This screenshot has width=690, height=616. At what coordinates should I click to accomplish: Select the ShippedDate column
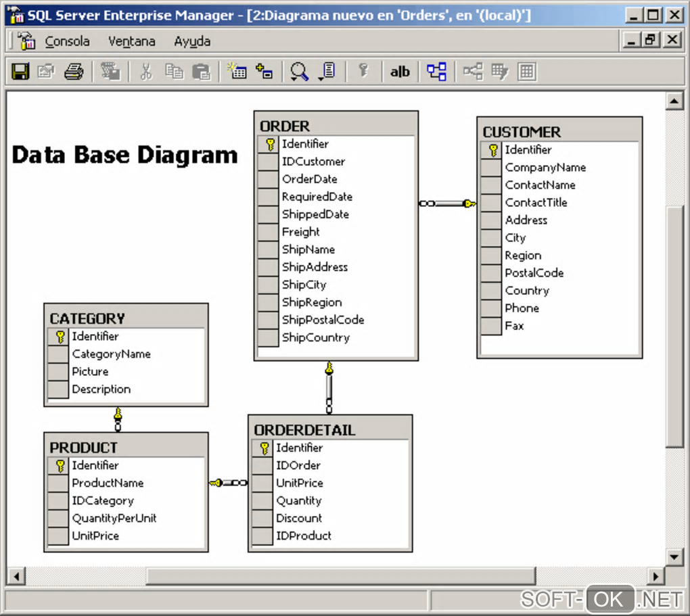click(x=315, y=214)
